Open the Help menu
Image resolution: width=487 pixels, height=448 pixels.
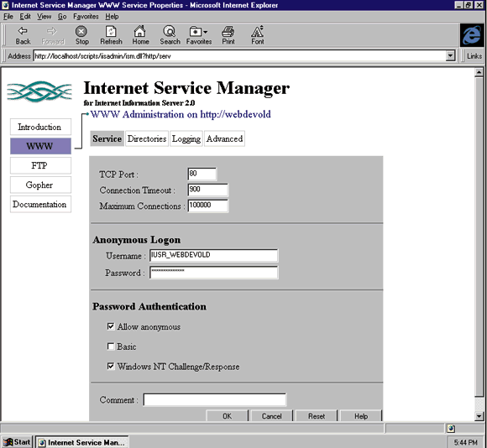pyautogui.click(x=112, y=17)
